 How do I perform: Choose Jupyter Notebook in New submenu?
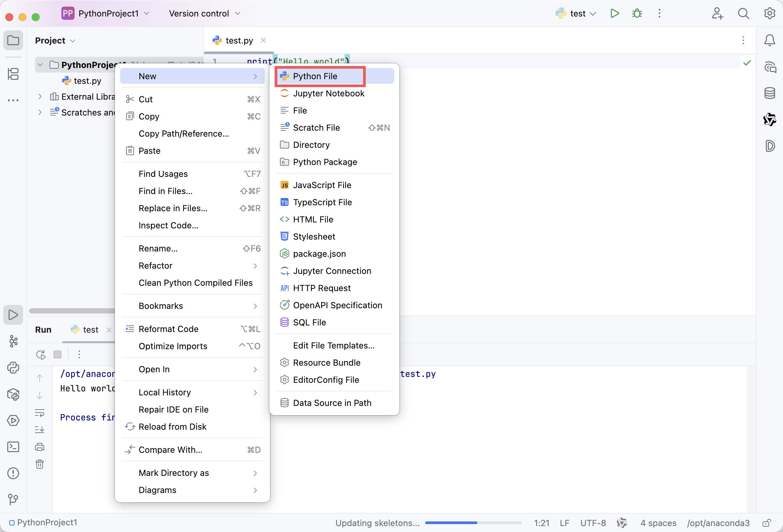(335, 93)
